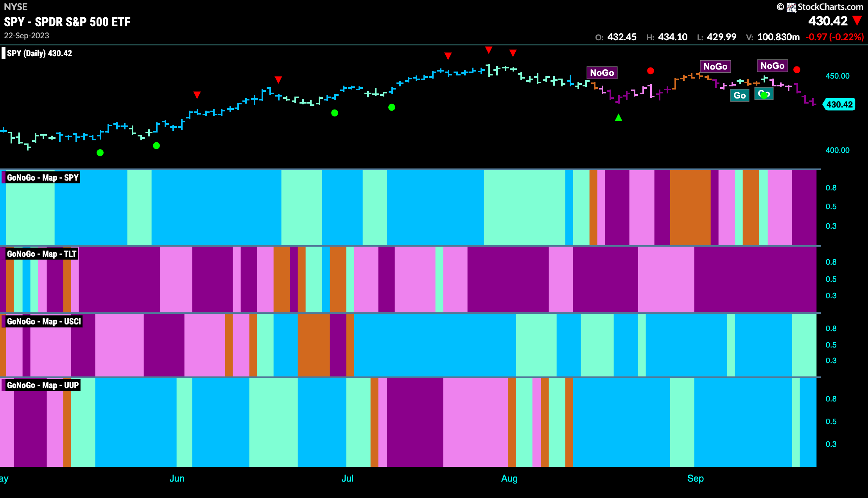Click the SPY - SPDR S&P 500 ETF title

[x=67, y=22]
